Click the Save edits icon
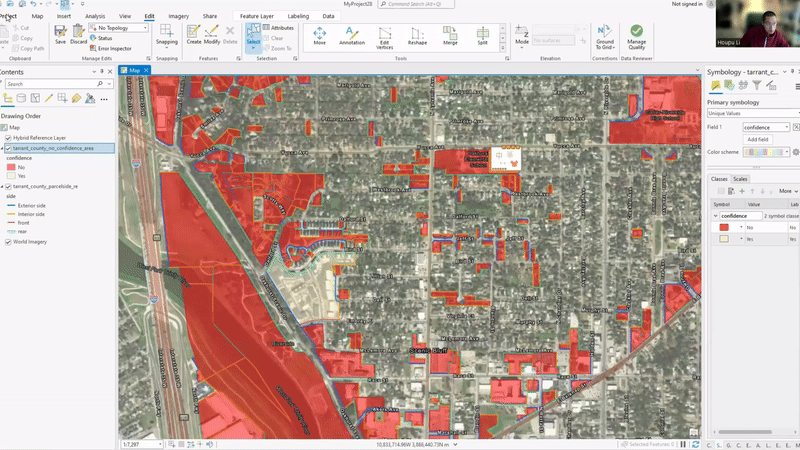800x450 pixels. [60, 36]
